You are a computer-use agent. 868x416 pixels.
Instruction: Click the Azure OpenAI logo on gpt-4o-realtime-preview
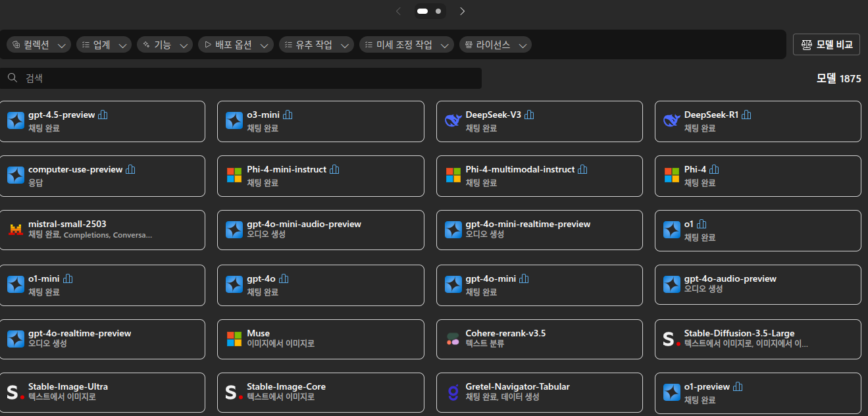point(16,339)
